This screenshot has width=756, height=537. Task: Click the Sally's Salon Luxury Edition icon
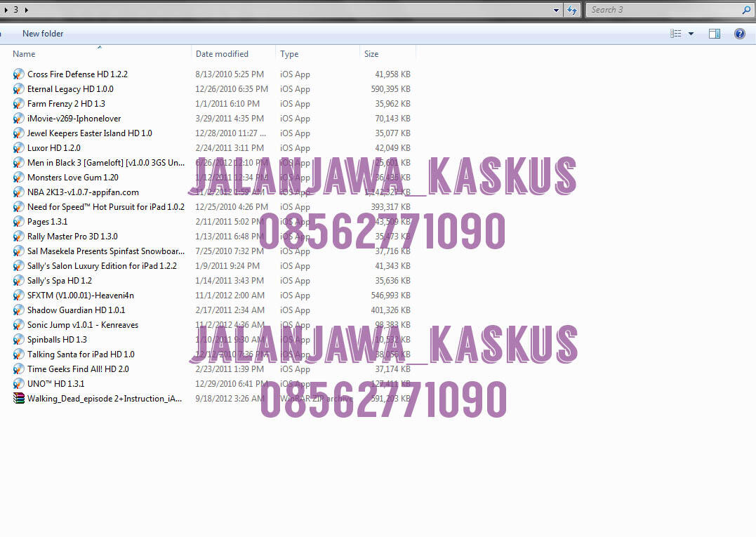coord(18,266)
